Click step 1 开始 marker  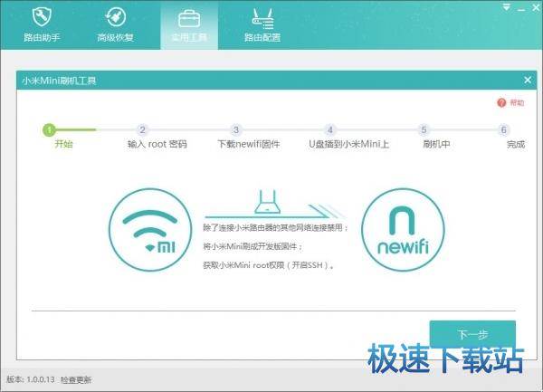click(x=49, y=129)
